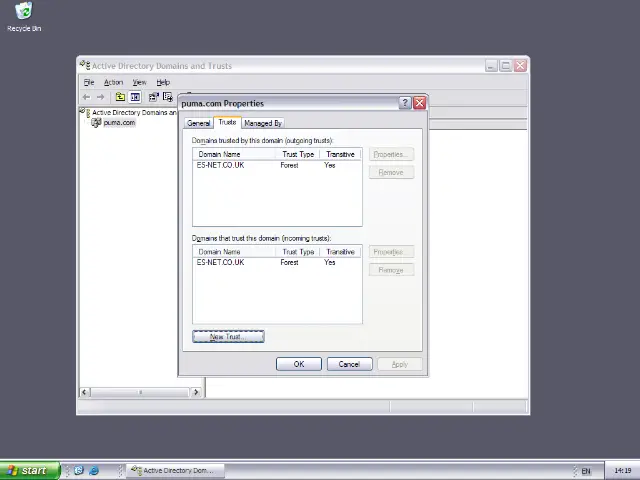Open the Help menu

pos(163,82)
